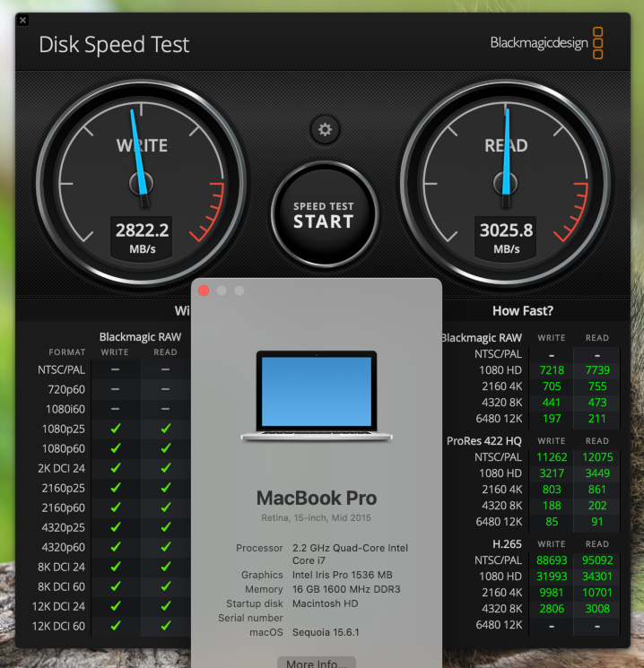Click the MacBook Pro model name
The width and height of the screenshot is (644, 668).
(x=317, y=498)
